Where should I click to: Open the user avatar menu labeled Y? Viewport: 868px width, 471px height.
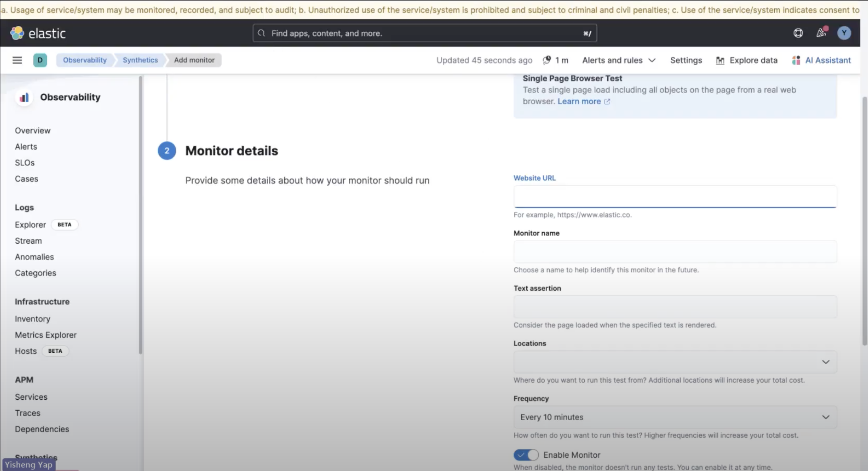point(844,33)
